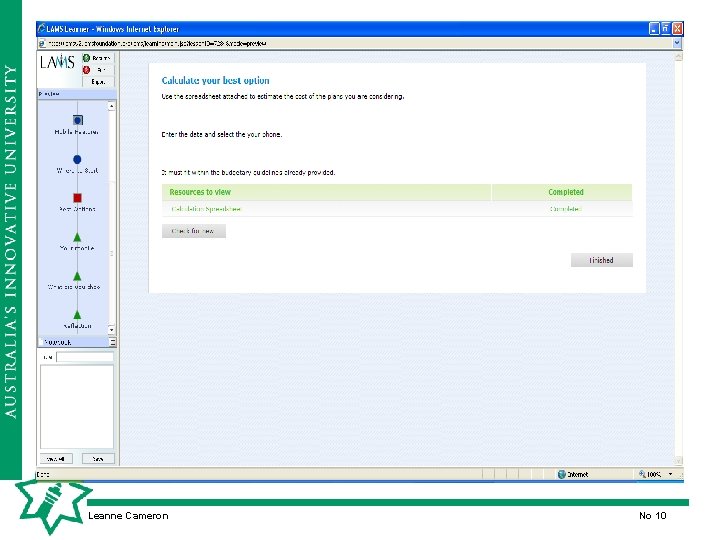Click inside the Notebook text area
720x540 pixels.
tap(77, 406)
